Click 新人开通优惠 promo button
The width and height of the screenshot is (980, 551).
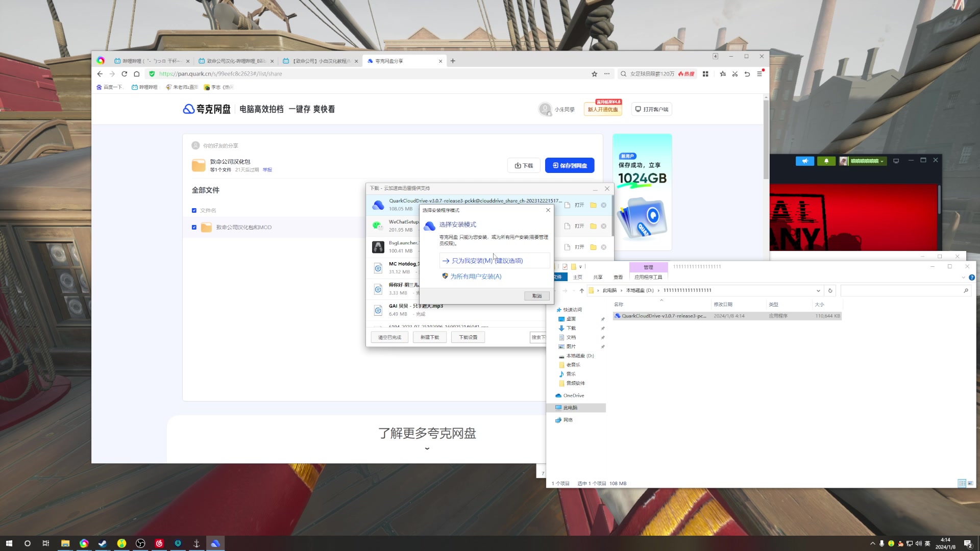pos(603,109)
